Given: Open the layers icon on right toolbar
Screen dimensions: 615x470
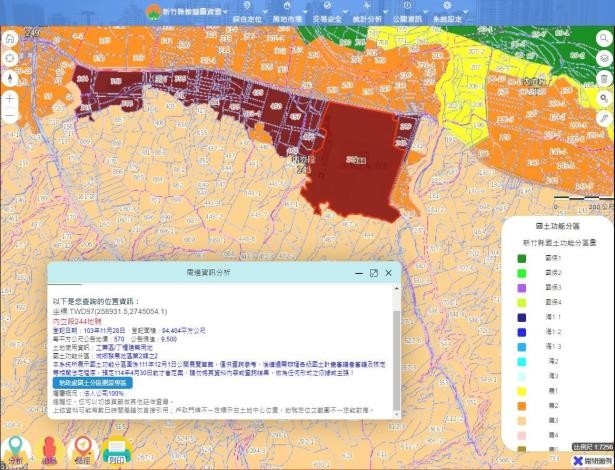Looking at the screenshot, I should tap(605, 57).
